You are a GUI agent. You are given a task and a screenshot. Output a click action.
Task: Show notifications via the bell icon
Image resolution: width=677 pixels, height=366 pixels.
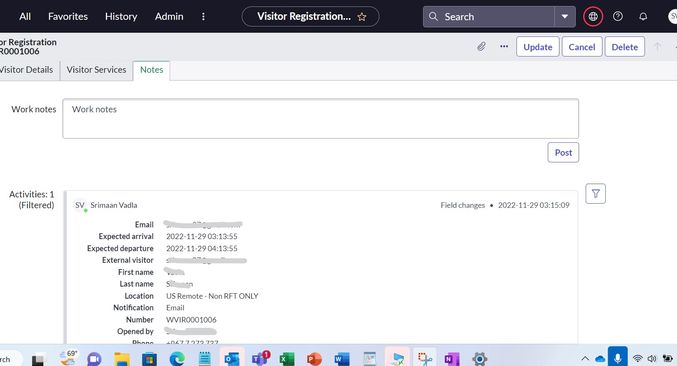tap(643, 16)
